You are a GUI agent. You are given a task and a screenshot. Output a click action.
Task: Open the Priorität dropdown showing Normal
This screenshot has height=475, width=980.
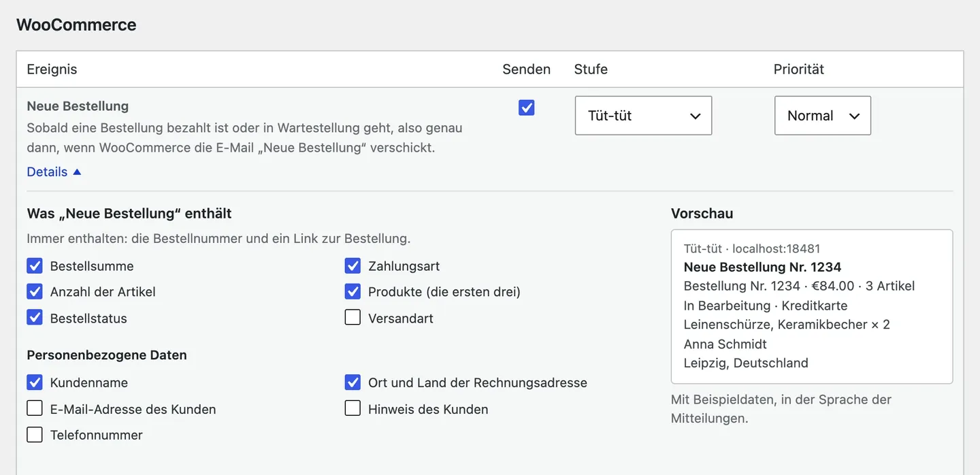(822, 116)
